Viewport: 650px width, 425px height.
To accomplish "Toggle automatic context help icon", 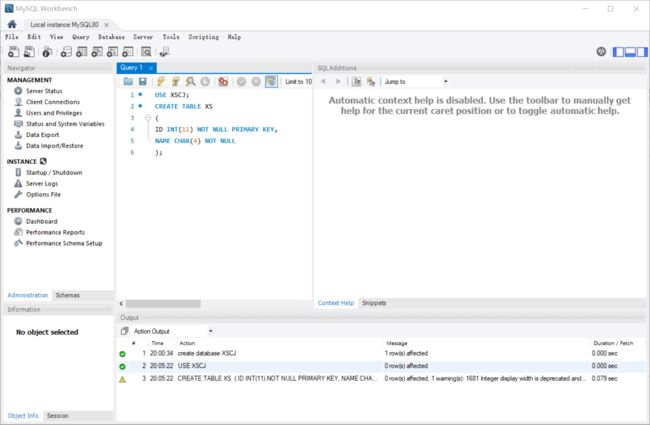I will [x=371, y=82].
